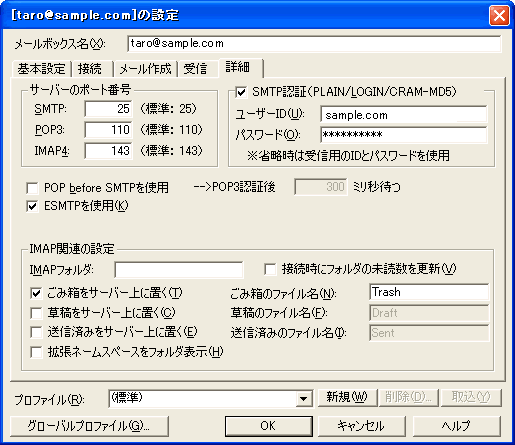
Task: Open グローバルプロファイル settings button
Action: [x=89, y=426]
